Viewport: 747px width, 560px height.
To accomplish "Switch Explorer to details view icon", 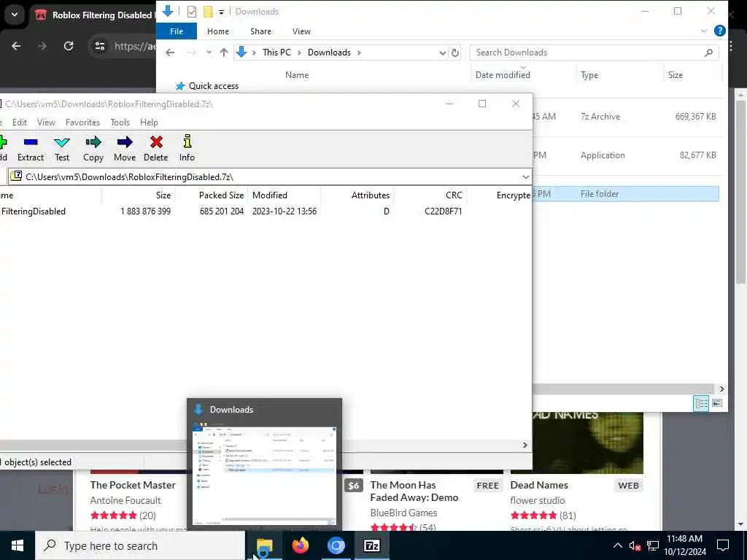I will pyautogui.click(x=701, y=403).
